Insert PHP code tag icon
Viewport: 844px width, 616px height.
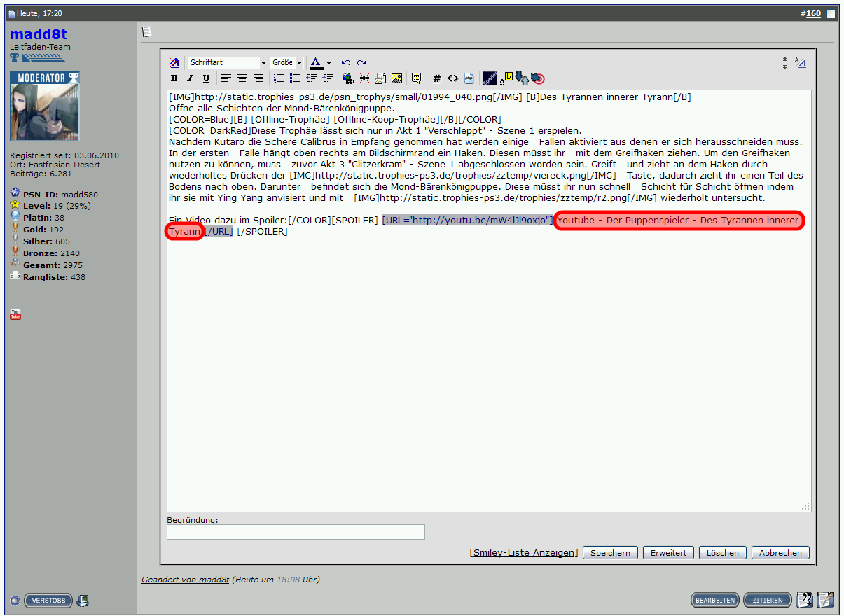click(469, 78)
